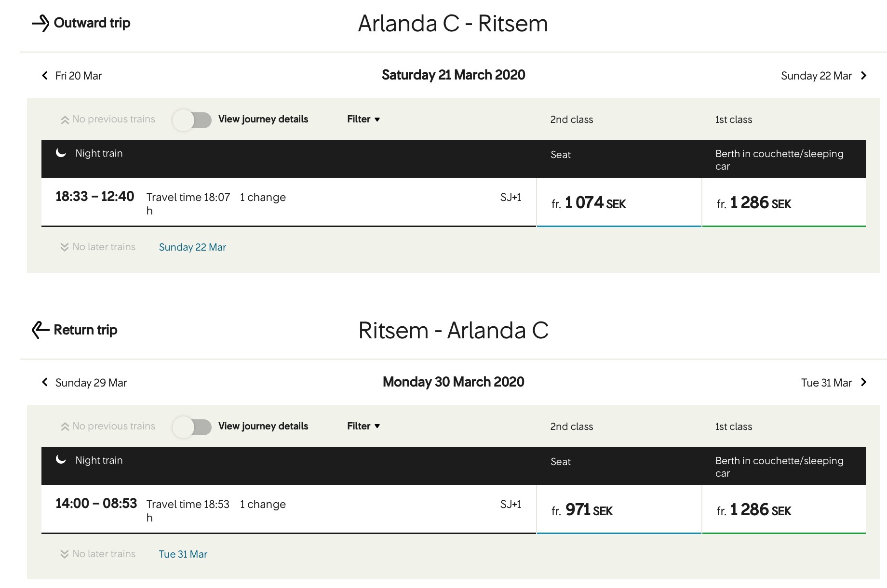Click the right chevron beside Tue 31 Mar

coord(863,382)
